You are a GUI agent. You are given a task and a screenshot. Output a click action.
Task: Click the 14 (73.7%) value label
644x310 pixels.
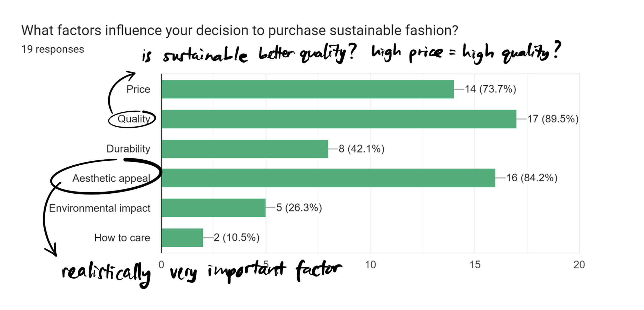pos(491,89)
